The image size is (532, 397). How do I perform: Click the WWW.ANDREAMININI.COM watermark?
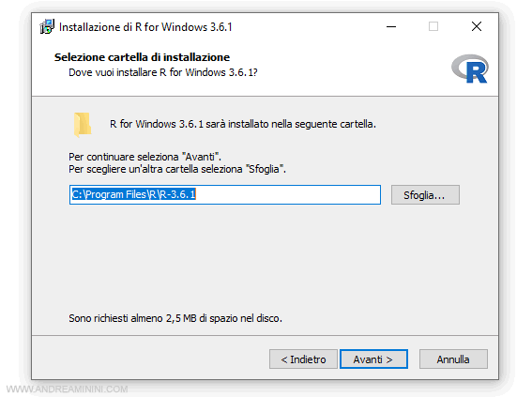coord(68,389)
